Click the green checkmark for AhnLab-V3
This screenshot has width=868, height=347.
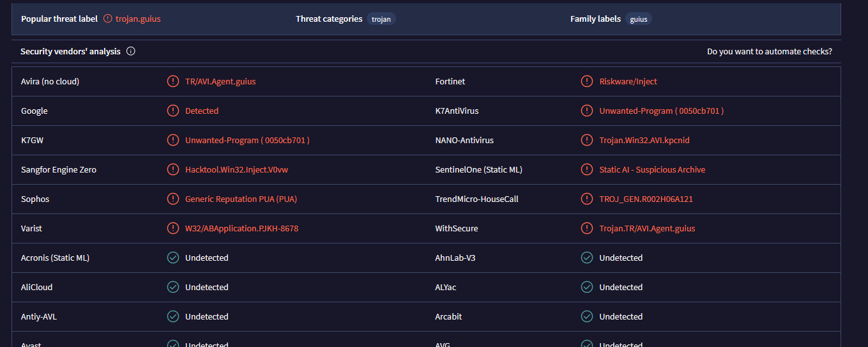tap(587, 258)
